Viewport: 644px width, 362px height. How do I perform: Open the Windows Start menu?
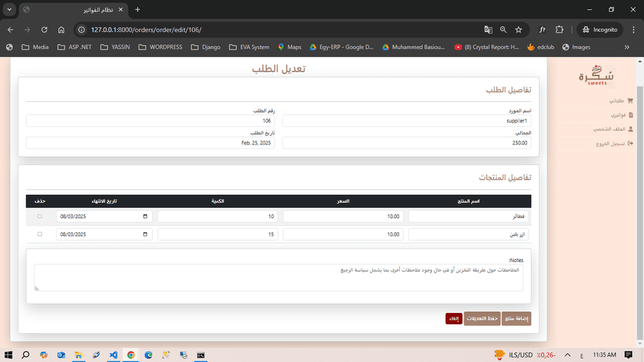8,355
